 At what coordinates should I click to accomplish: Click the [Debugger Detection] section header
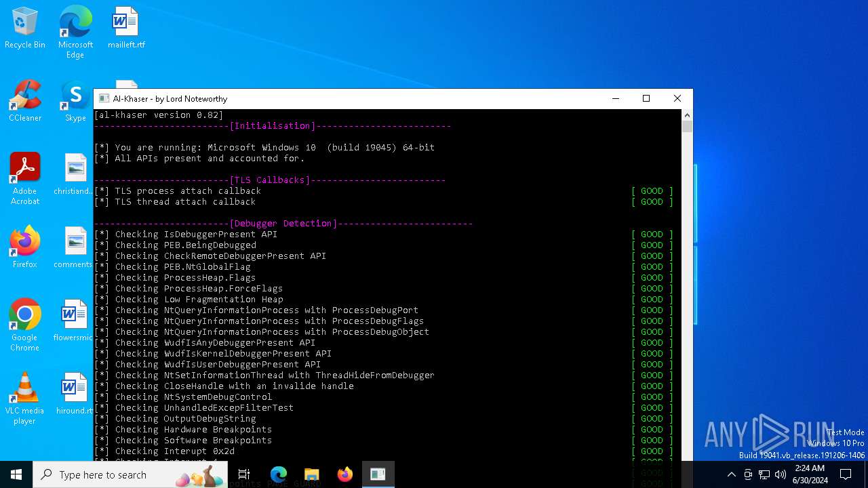(x=283, y=224)
